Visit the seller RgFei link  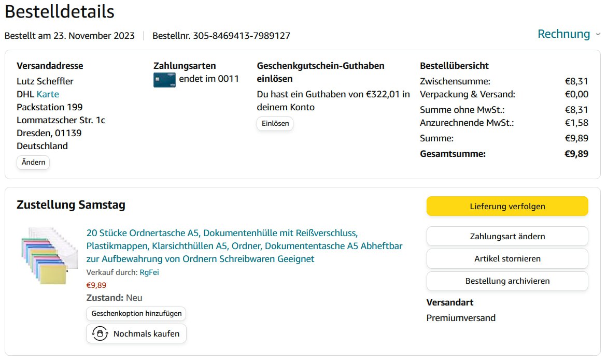pyautogui.click(x=149, y=272)
